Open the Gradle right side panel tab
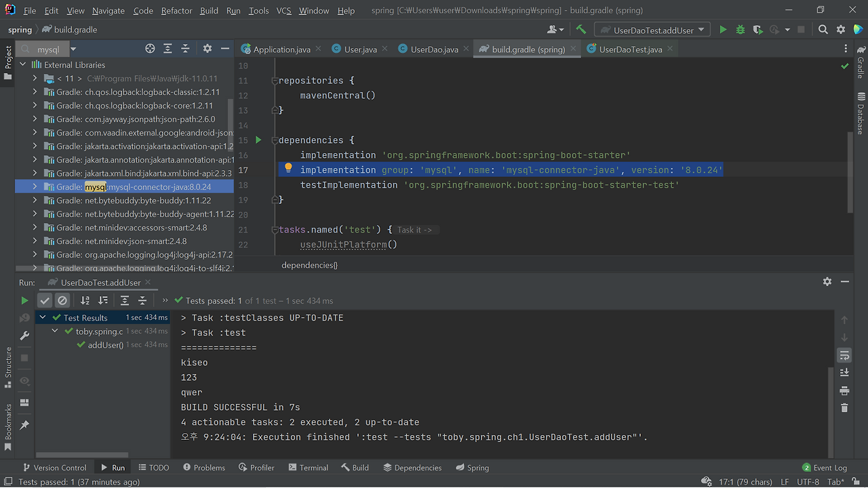Viewport: 868px width, 488px height. coord(861,62)
